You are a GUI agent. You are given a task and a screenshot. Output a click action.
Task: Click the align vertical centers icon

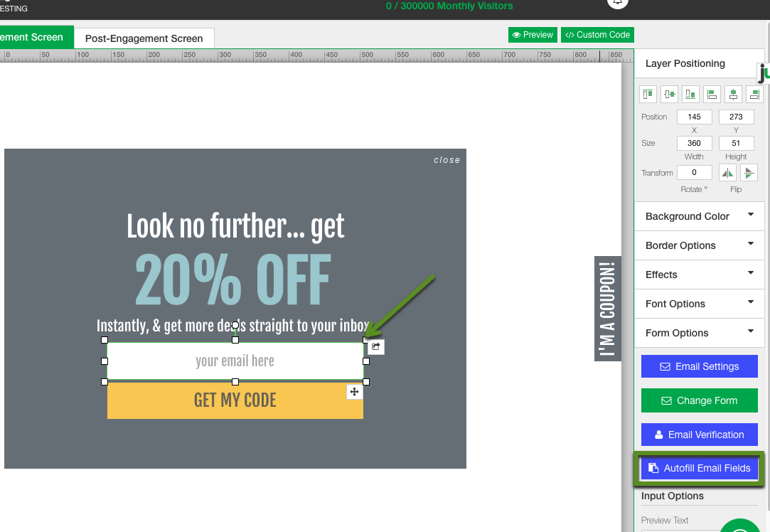click(669, 94)
